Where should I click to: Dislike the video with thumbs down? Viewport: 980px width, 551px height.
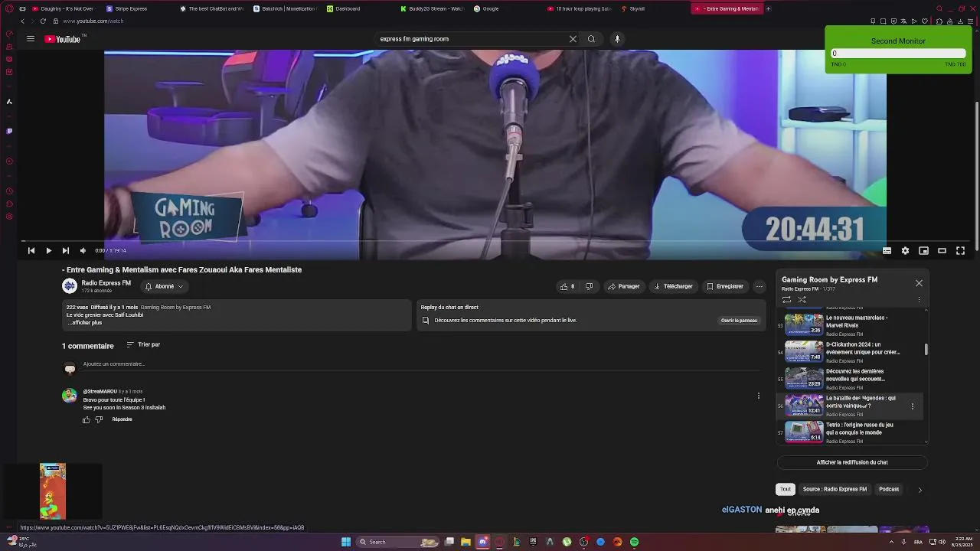click(589, 286)
